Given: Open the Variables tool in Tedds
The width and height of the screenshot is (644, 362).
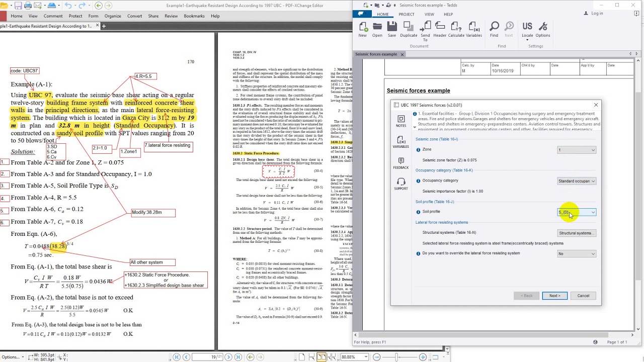Looking at the screenshot, I should 474,29.
